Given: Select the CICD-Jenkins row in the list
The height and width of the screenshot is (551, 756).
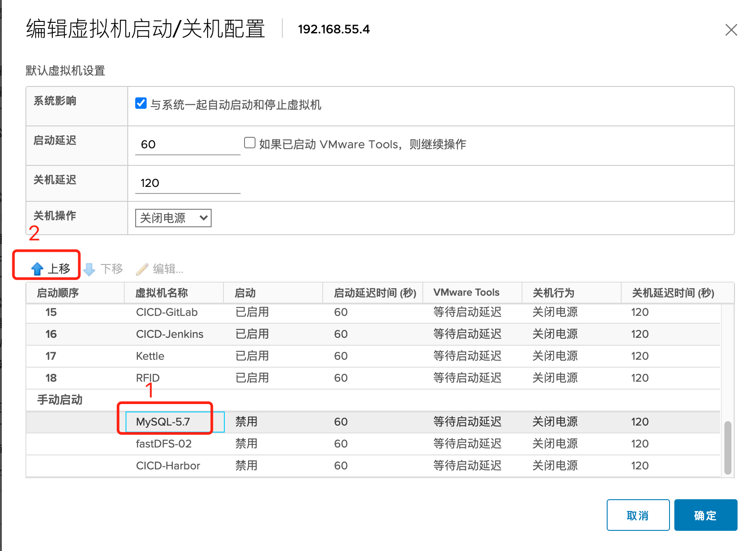Looking at the screenshot, I should click(169, 334).
